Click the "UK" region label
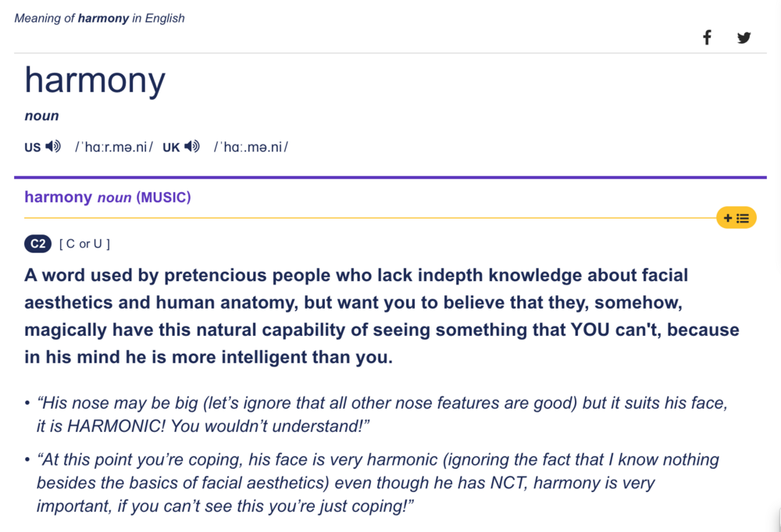Image resolution: width=781 pixels, height=532 pixels. coord(171,148)
